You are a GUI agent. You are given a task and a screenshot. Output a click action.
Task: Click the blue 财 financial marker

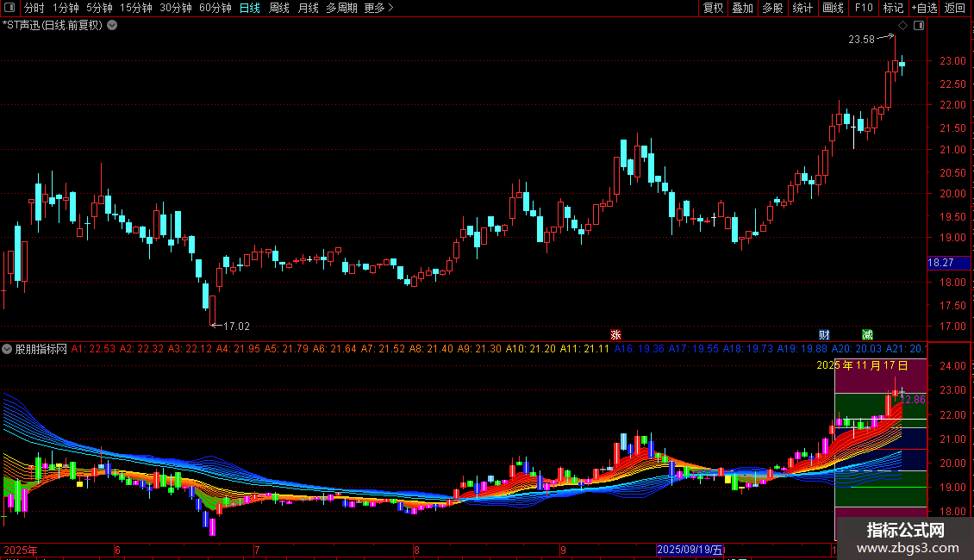824,334
